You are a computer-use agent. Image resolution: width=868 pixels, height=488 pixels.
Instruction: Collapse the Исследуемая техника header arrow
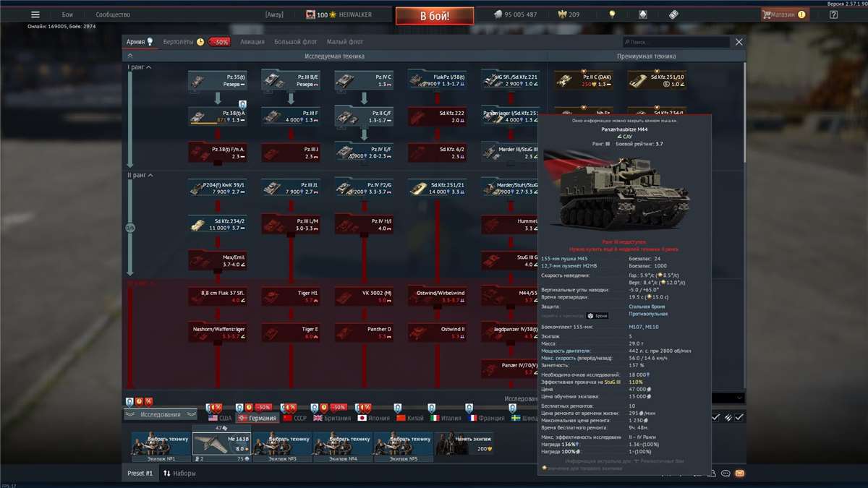(x=130, y=56)
